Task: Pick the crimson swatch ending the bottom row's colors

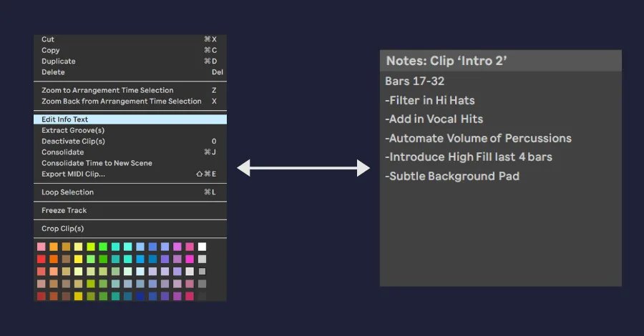Action: pyautogui.click(x=190, y=296)
